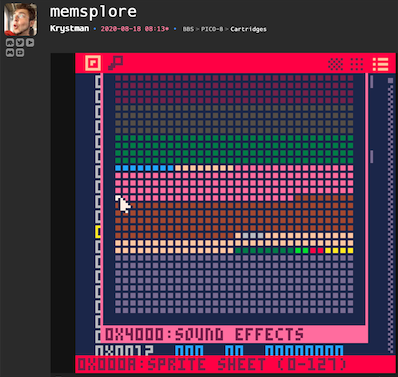398x377 pixels.
Task: Open the Cartridges breadcrumb link
Action: click(x=248, y=29)
